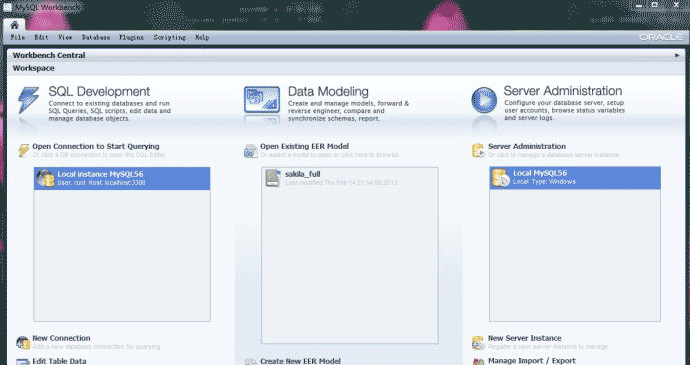Click the Data Modeling icon
Screen dimensions: 690x365
pyautogui.click(x=262, y=100)
